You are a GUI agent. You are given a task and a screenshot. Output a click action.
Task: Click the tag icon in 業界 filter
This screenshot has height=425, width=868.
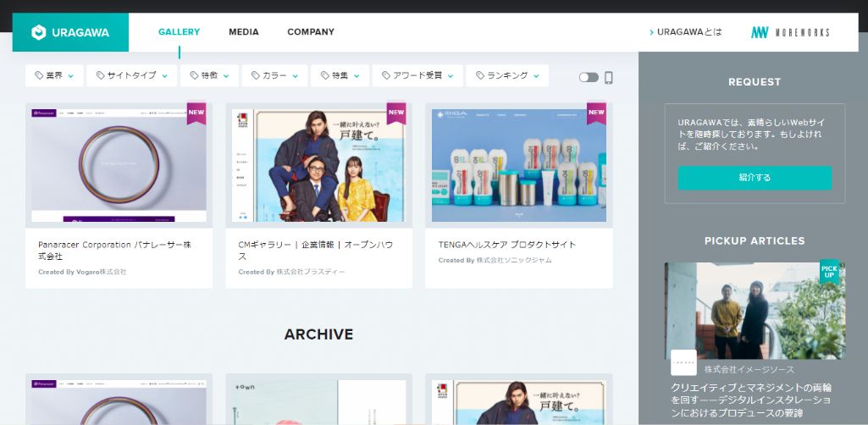[39, 76]
